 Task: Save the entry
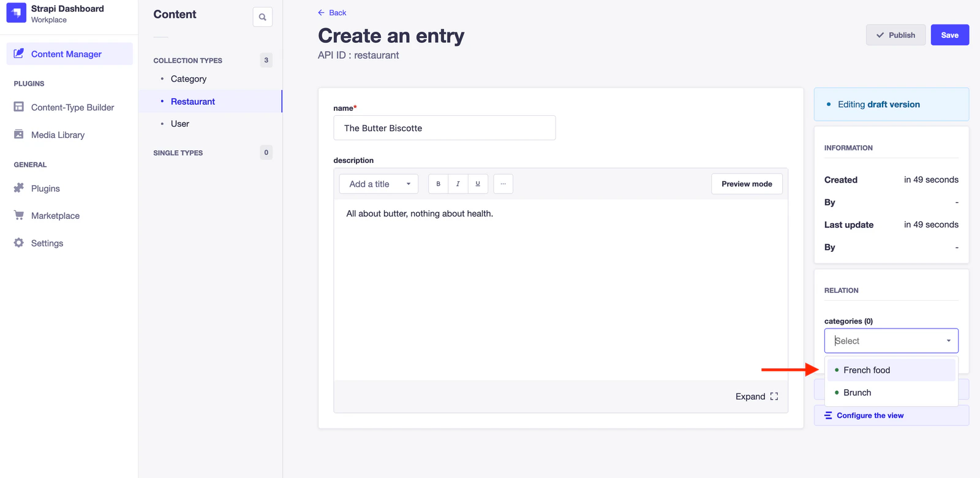pos(950,35)
